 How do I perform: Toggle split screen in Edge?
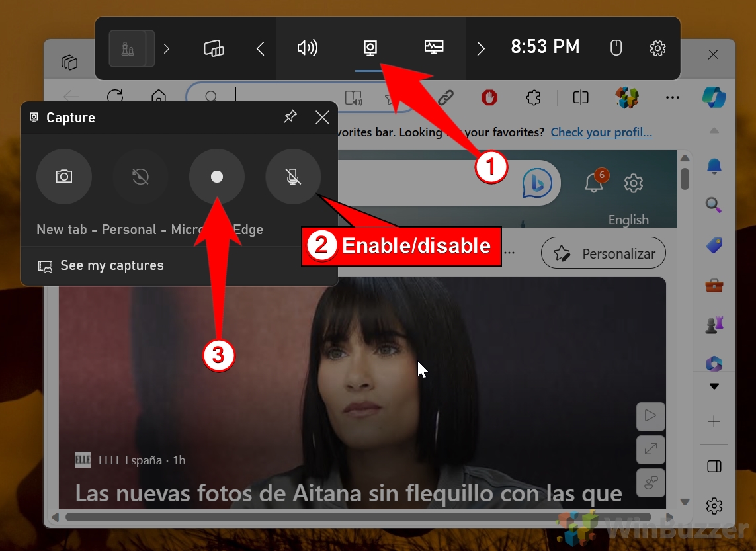(x=581, y=97)
